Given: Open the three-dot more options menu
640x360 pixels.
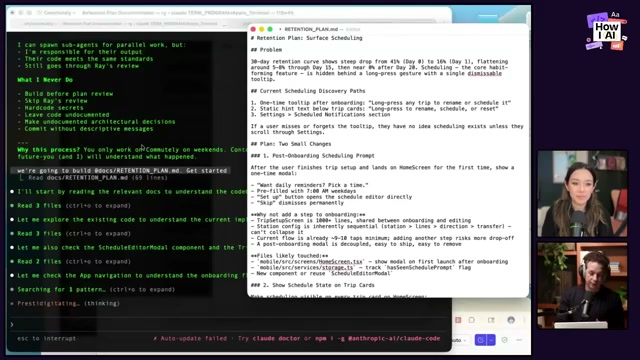Looking at the screenshot, I should pyautogui.click(x=519, y=340).
